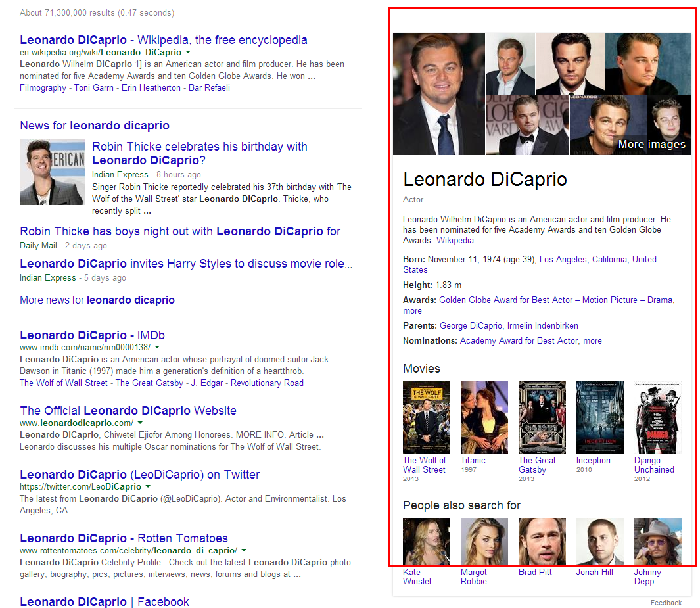700x608 pixels.
Task: Click DiCaprio tuxedo photo with bow tie
Action: point(527,125)
